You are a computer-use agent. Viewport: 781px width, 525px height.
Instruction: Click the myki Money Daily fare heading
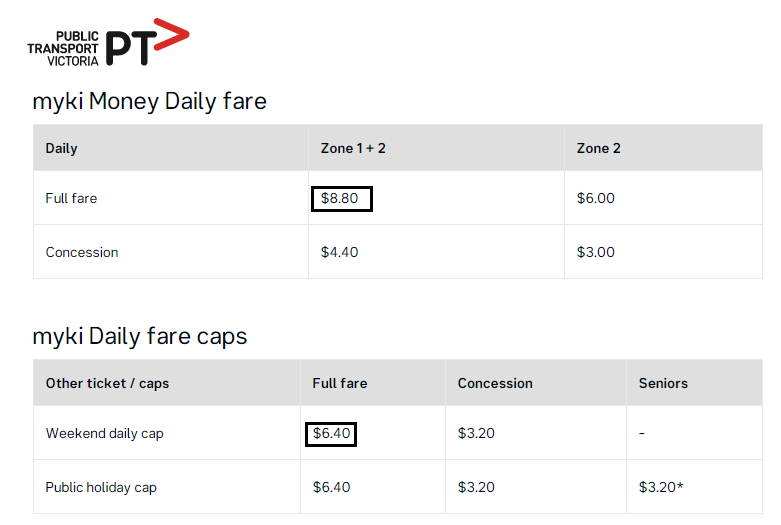pyautogui.click(x=149, y=102)
